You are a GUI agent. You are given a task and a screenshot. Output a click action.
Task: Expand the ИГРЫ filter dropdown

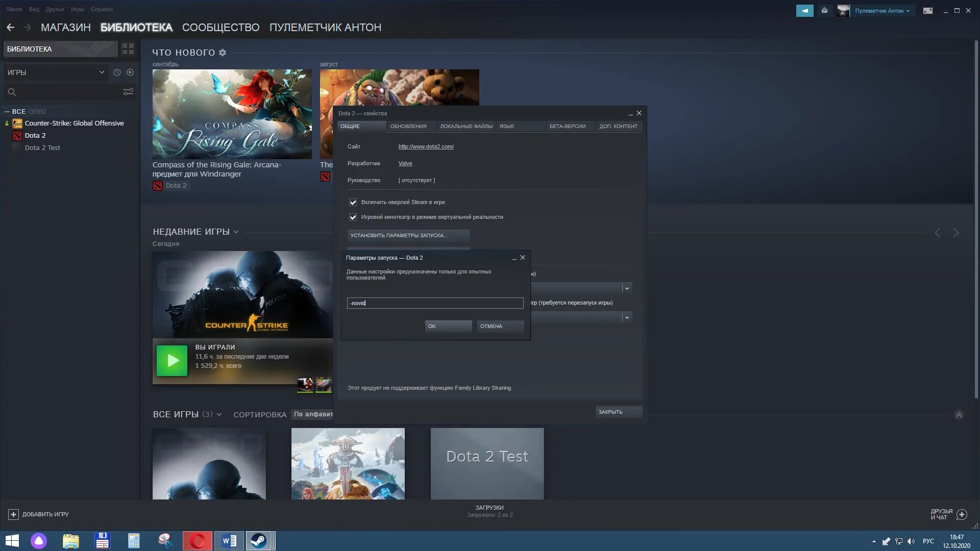coord(102,72)
